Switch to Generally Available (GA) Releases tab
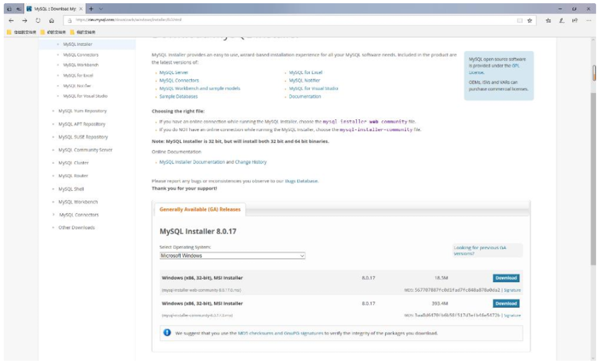The image size is (598, 364). (200, 209)
